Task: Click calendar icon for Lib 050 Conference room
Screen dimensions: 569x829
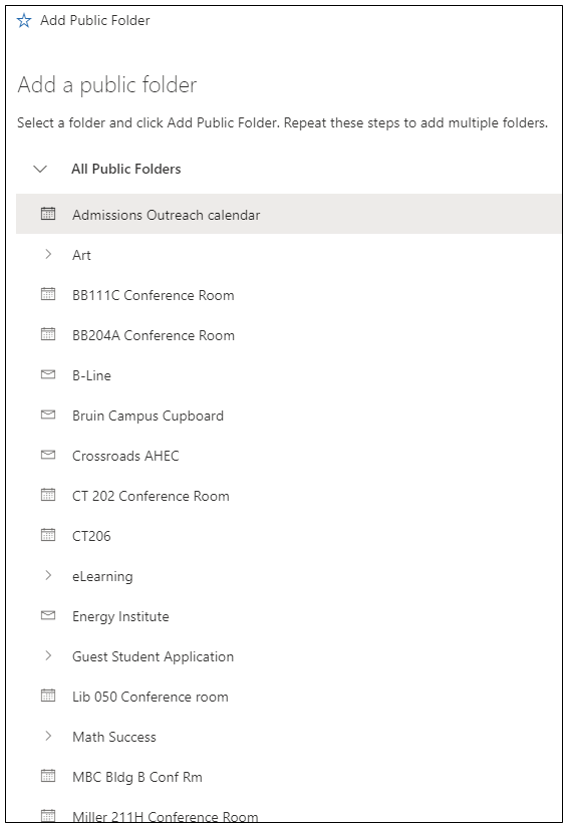Action: [x=48, y=696]
